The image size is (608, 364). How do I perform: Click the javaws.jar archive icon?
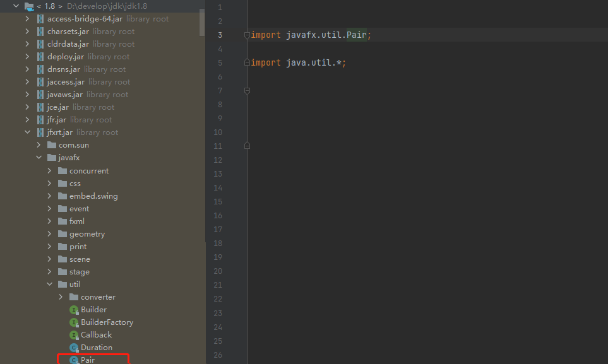coord(40,95)
